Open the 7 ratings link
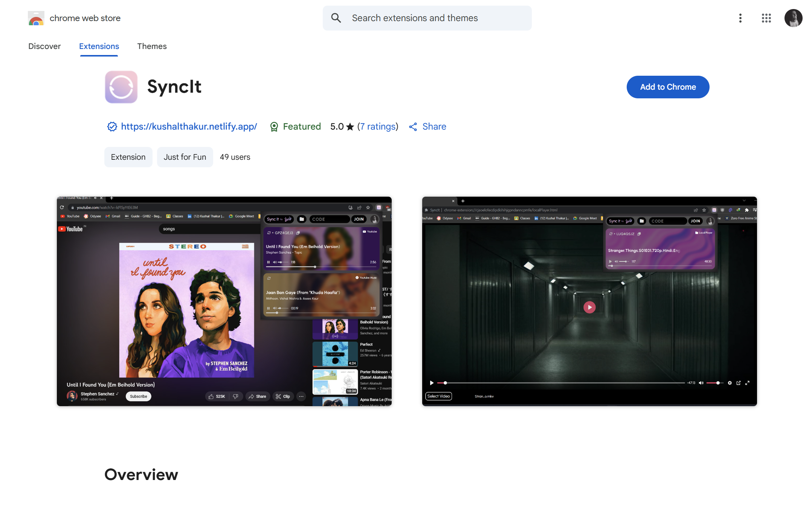The width and height of the screenshot is (812, 506). pyautogui.click(x=378, y=127)
